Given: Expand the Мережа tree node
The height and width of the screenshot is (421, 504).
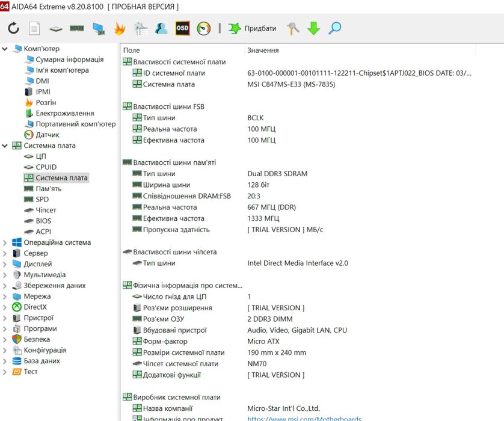Looking at the screenshot, I should (x=5, y=297).
